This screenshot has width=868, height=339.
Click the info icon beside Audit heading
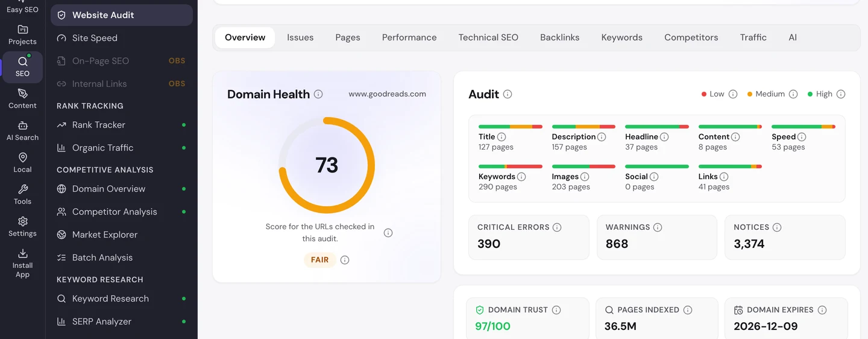coord(508,94)
